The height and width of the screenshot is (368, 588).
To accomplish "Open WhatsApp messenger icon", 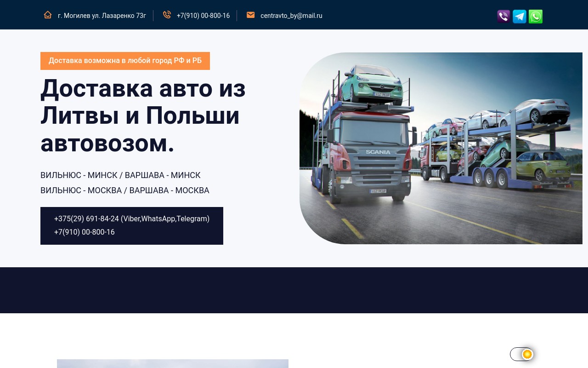I will point(536,17).
